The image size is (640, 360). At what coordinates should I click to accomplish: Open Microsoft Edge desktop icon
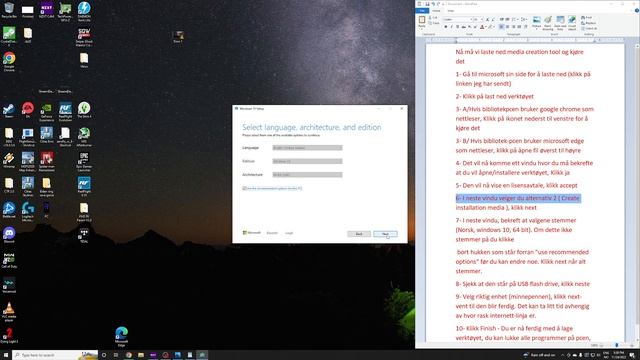click(121, 337)
